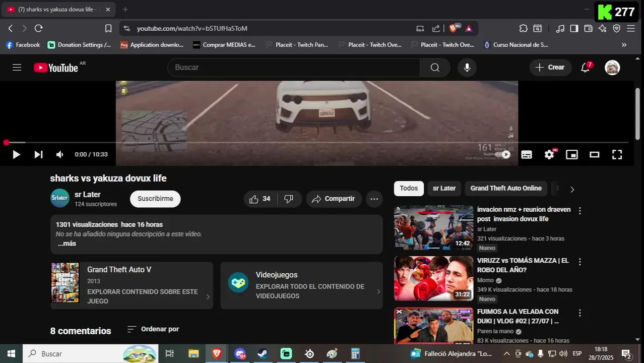Toggle subtitles in the player
The width and height of the screenshot is (644, 363).
tap(527, 155)
